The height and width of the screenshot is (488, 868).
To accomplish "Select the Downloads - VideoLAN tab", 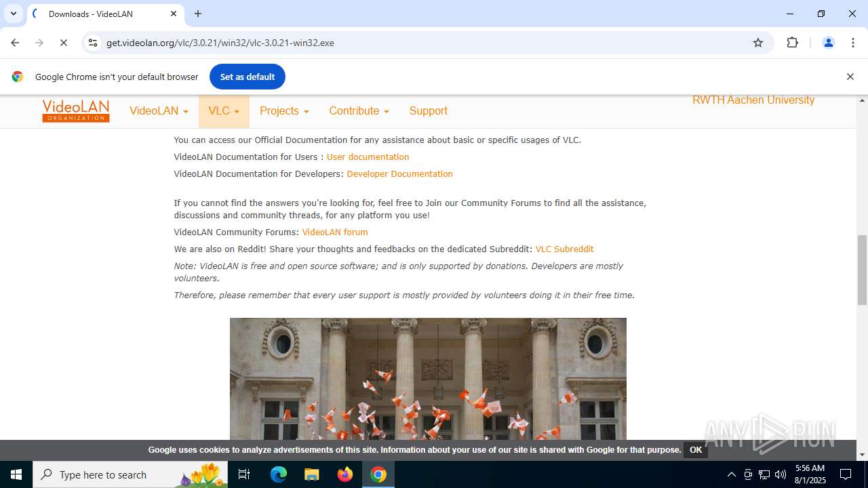I will 106,14.
